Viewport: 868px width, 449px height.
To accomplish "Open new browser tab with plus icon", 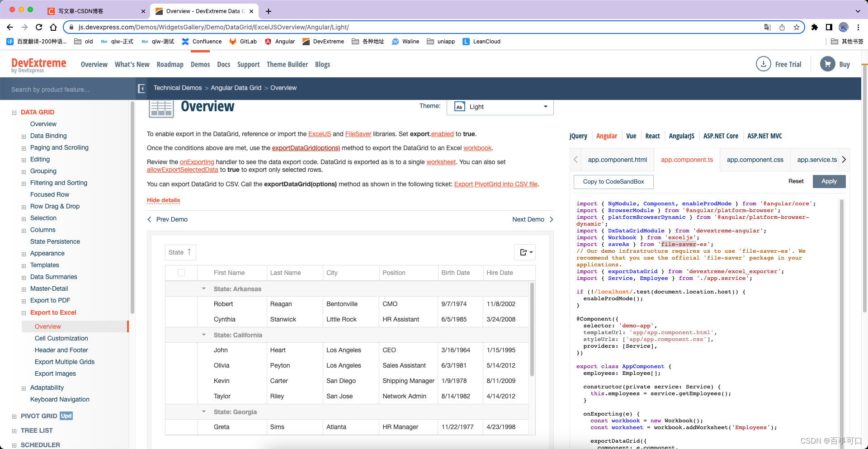I will click(x=269, y=11).
